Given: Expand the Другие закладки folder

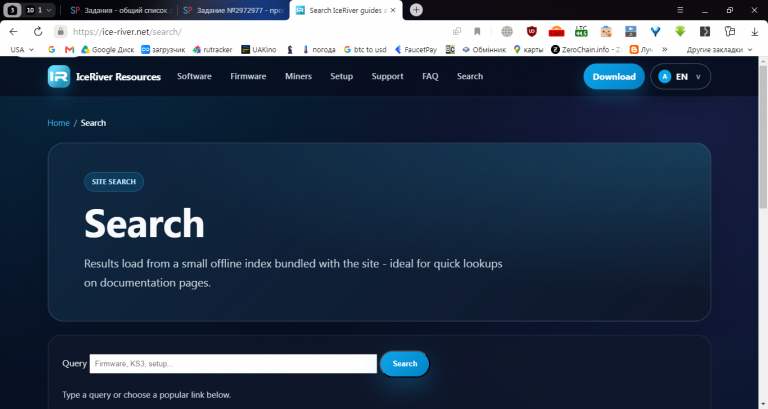Looking at the screenshot, I should (x=719, y=49).
